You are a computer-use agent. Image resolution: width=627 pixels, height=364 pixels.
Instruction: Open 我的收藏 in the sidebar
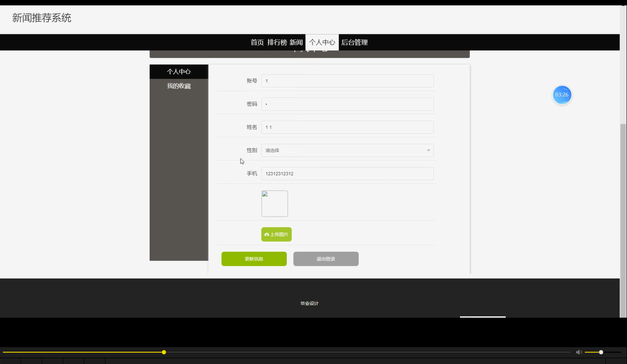click(x=179, y=86)
